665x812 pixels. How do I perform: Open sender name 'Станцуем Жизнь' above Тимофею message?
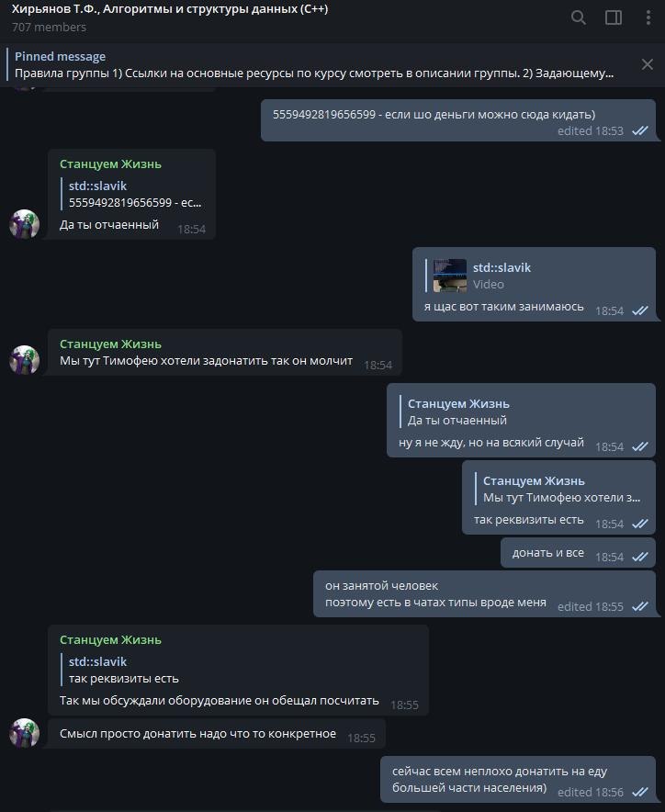(110, 344)
